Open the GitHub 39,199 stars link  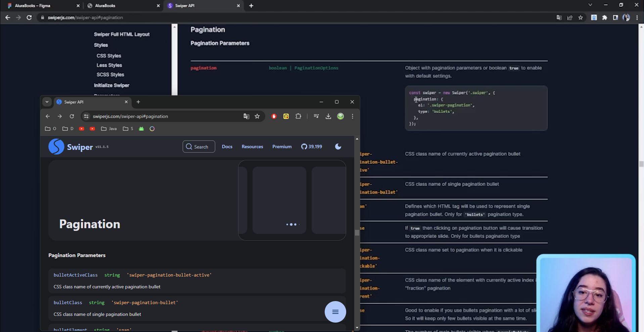(x=312, y=147)
